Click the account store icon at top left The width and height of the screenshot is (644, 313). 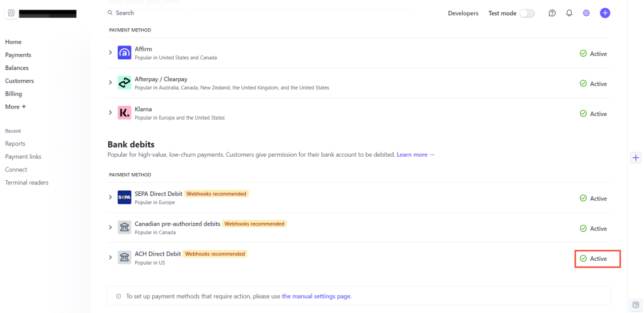[x=11, y=13]
